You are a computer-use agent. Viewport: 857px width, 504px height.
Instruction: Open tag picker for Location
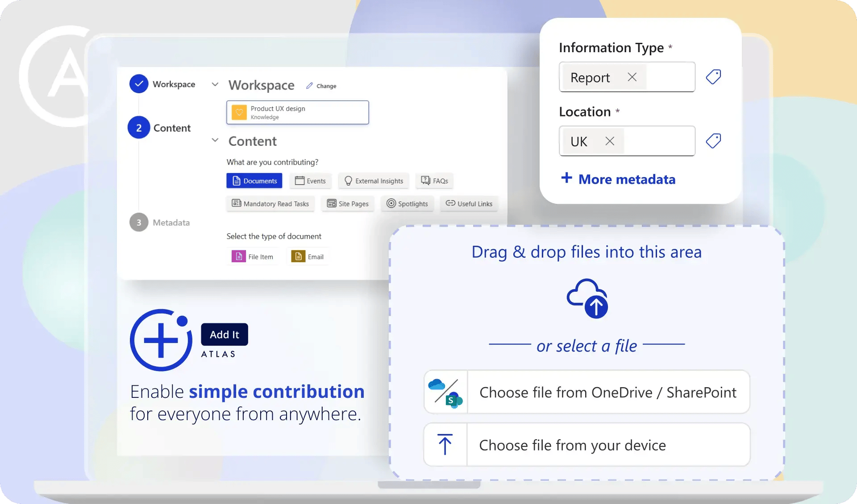pyautogui.click(x=713, y=141)
